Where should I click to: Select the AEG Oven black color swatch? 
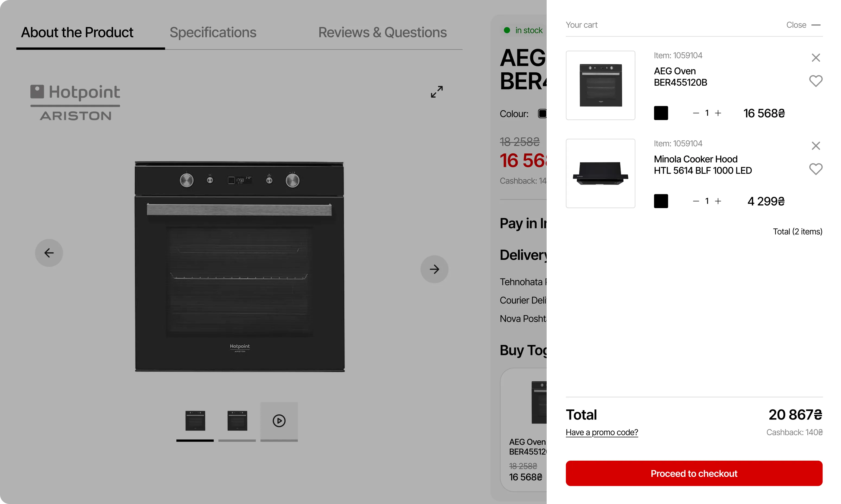(661, 113)
